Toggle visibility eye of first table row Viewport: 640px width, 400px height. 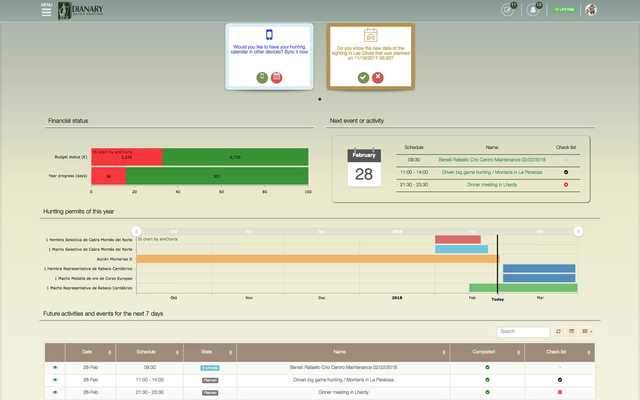55,367
